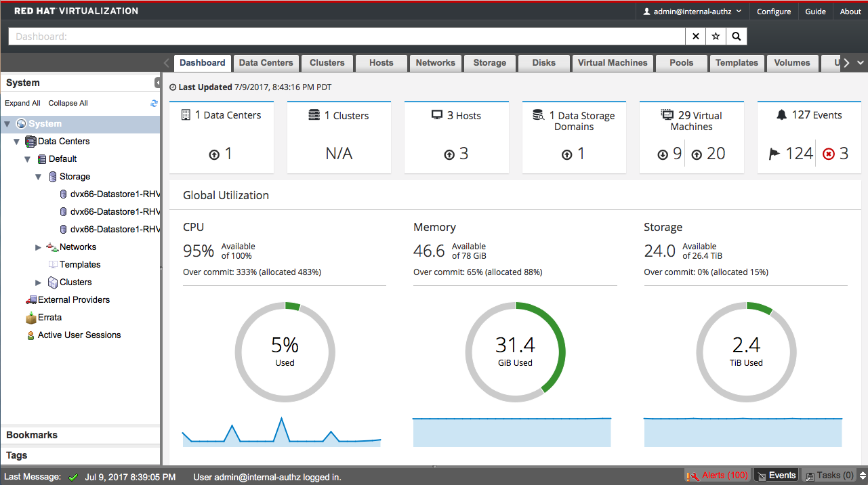This screenshot has width=868, height=485.
Task: Click the flag icon showing 124 events
Action: (774, 154)
